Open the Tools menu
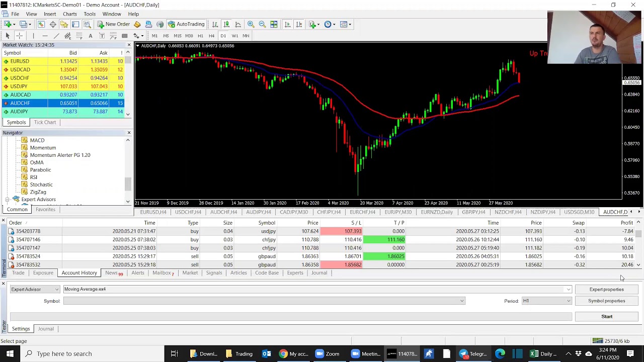The width and height of the screenshot is (644, 362). [x=90, y=14]
